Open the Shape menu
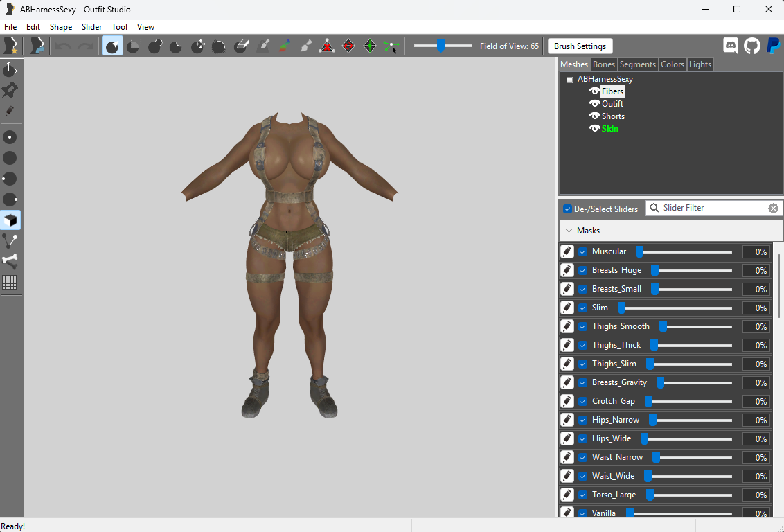The width and height of the screenshot is (784, 532). pyautogui.click(x=61, y=27)
